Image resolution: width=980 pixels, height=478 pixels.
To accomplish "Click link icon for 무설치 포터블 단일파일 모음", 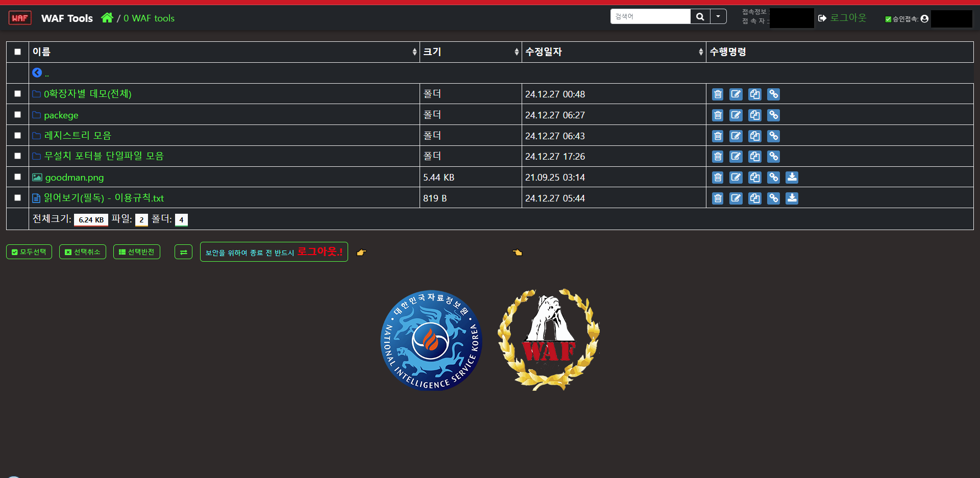I will coord(773,157).
